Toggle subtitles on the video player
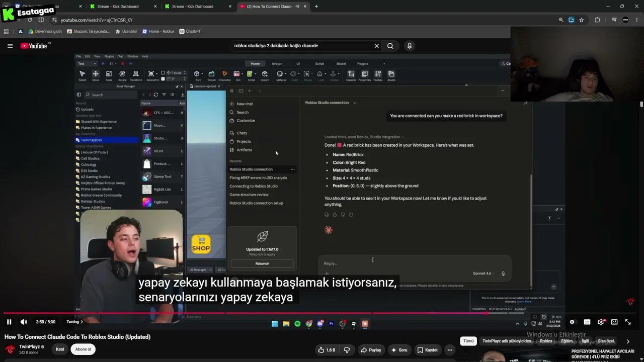The width and height of the screenshot is (644, 362). [x=587, y=322]
